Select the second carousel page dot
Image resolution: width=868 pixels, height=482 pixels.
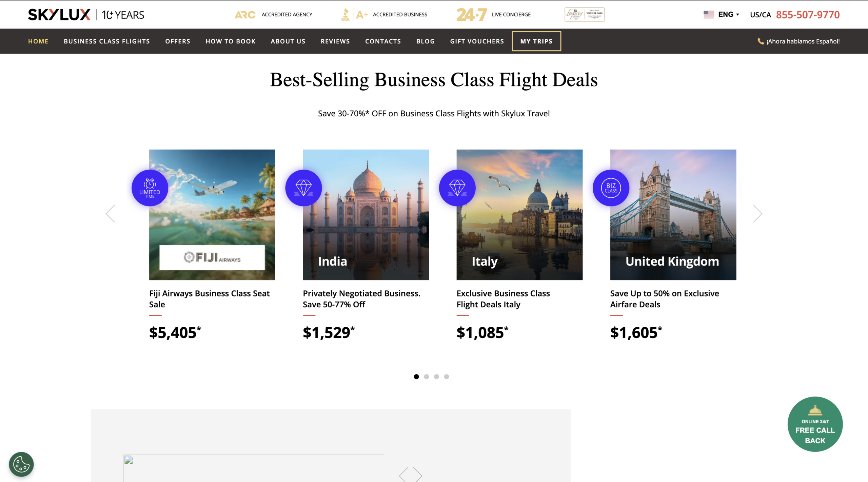[x=427, y=377]
